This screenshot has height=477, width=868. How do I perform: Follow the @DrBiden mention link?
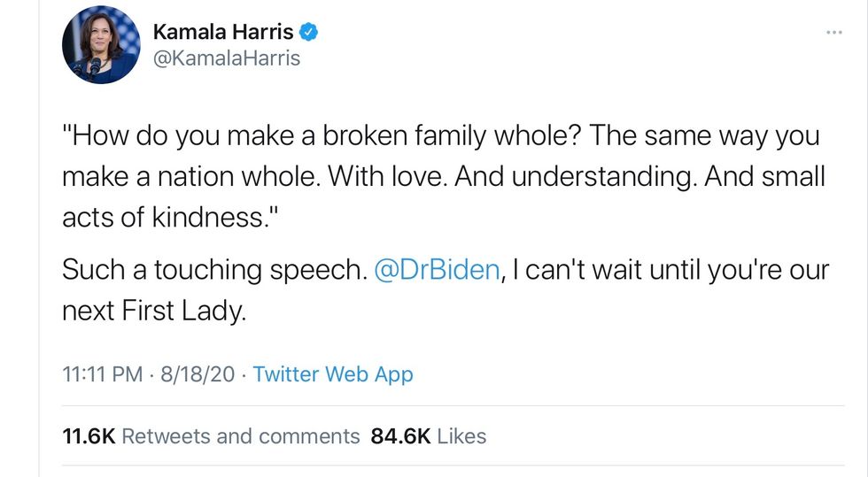(x=438, y=270)
